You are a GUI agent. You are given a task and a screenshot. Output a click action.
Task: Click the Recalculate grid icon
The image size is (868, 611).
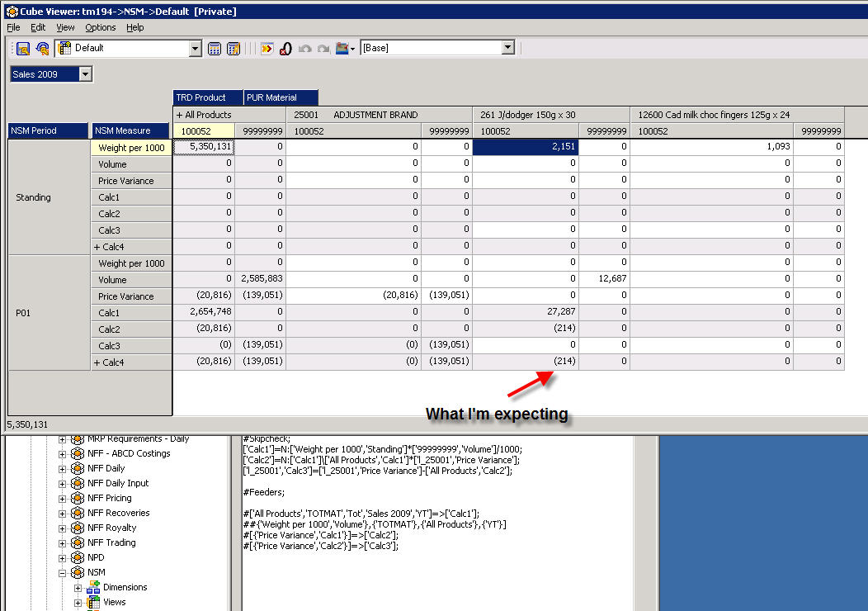(x=215, y=49)
